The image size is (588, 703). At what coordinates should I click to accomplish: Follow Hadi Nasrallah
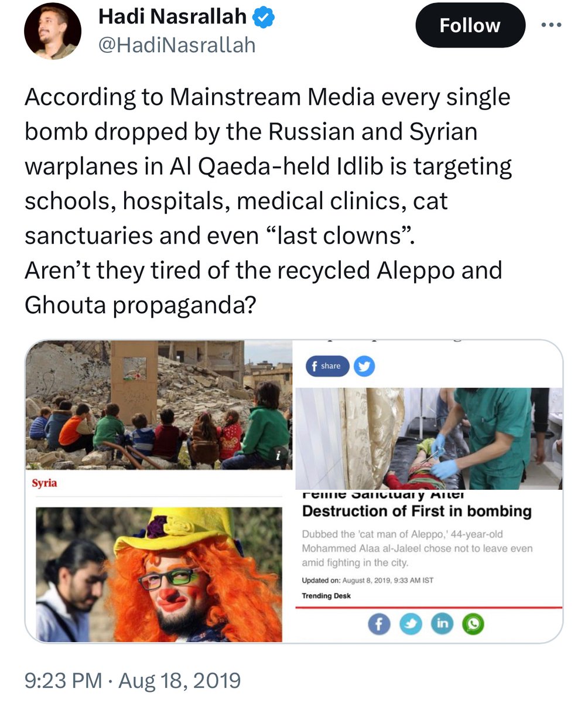(x=470, y=25)
